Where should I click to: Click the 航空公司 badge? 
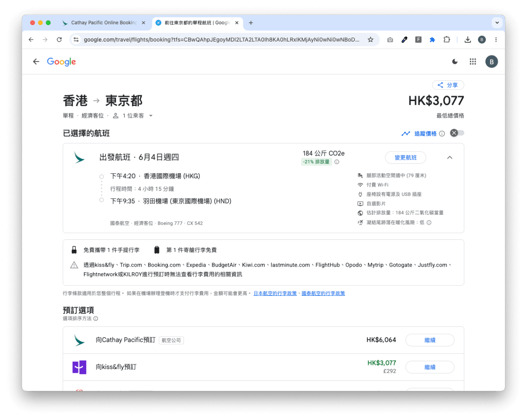point(171,341)
